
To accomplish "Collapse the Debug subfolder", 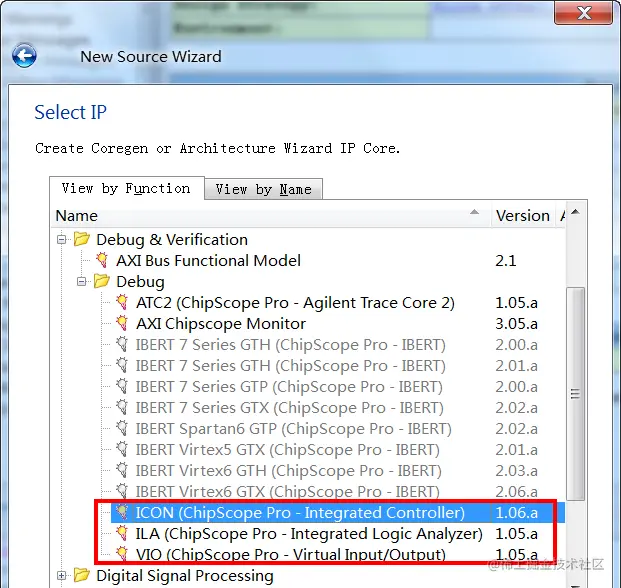I will tap(82, 282).
